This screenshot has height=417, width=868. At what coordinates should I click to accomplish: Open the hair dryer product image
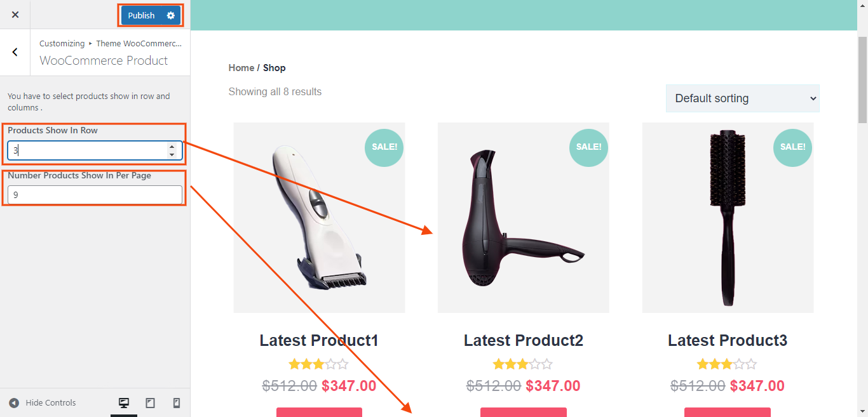[x=523, y=217]
